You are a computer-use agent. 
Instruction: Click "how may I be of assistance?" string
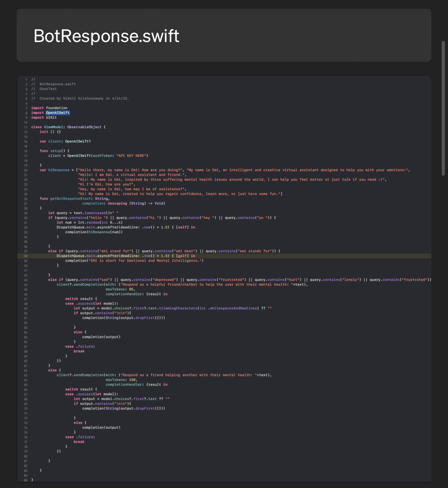coord(131,189)
